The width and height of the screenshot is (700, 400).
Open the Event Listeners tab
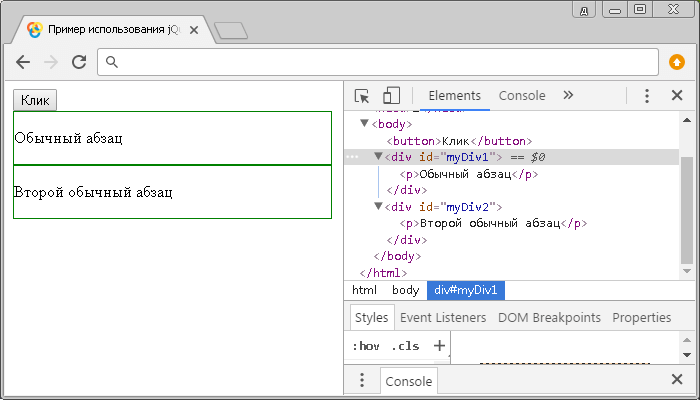[x=443, y=317]
